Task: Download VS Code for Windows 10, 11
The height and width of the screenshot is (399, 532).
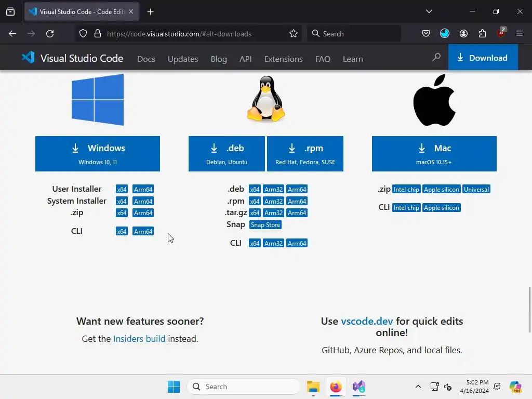Action: (x=98, y=154)
